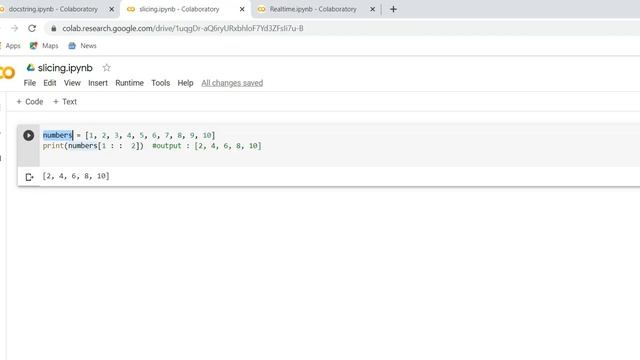Go forward in browser history
This screenshot has width=640, height=360.
click(15, 28)
